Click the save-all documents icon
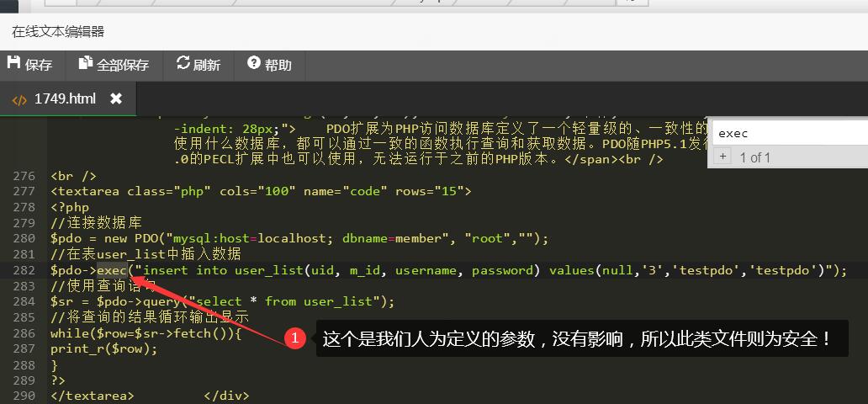 (x=85, y=62)
